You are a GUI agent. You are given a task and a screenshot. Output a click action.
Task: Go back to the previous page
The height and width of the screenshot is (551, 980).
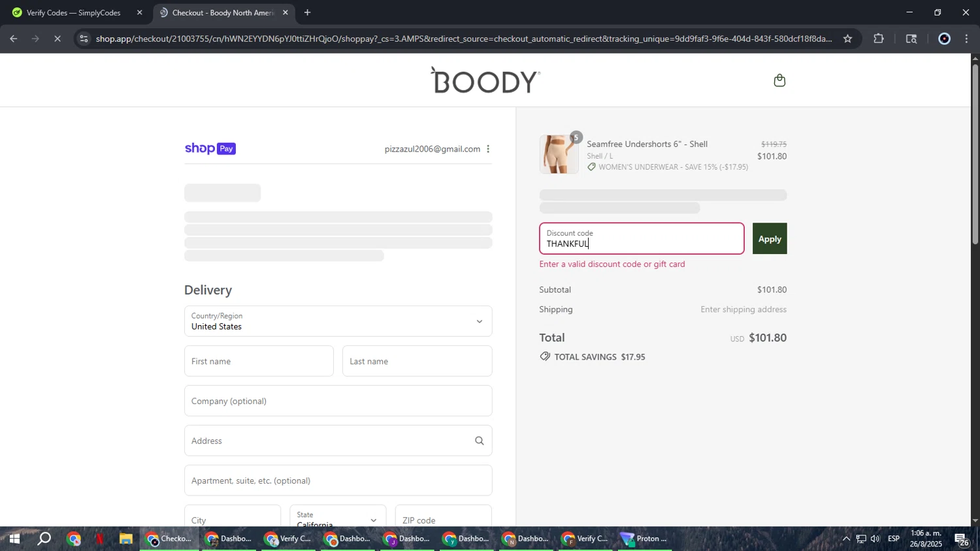click(x=13, y=39)
